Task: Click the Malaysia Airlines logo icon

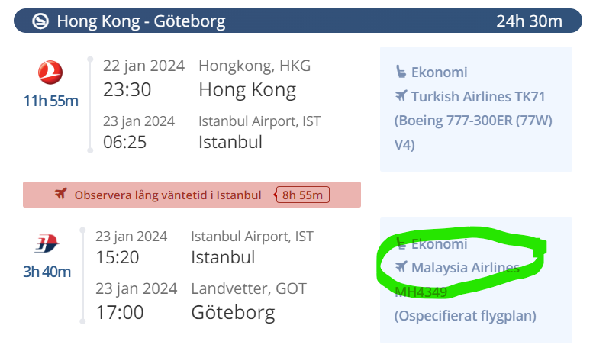Action: tap(47, 243)
